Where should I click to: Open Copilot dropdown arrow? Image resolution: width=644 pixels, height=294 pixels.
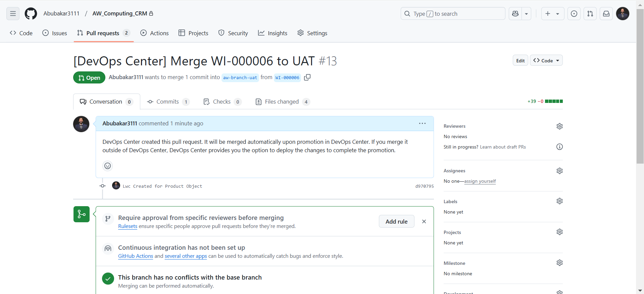tap(527, 14)
